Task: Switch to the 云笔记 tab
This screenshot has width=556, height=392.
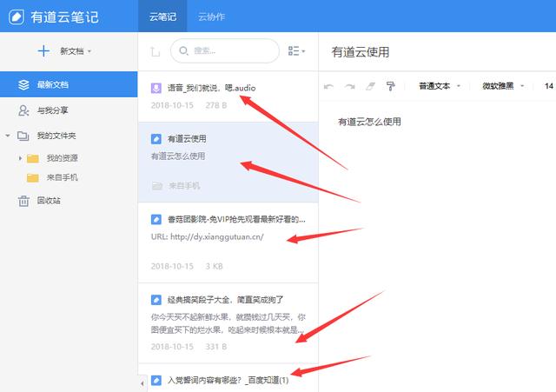Action: (162, 17)
